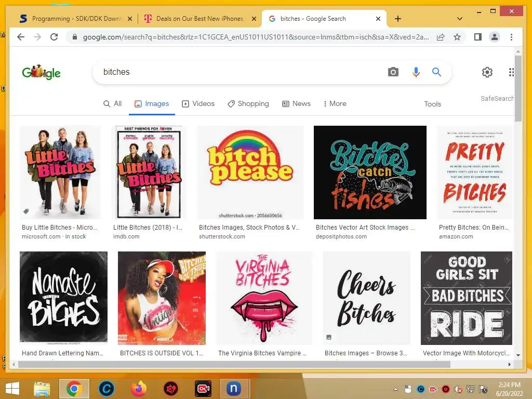Screen dimensions: 532x399
Task: Open Google quick settings gear
Action: [x=487, y=72]
